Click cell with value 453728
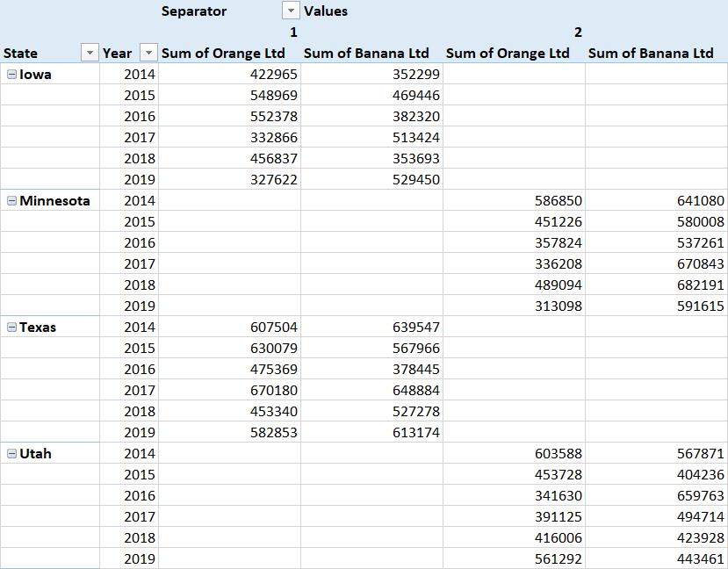Screen dimensions: 728x569 [x=514, y=474]
